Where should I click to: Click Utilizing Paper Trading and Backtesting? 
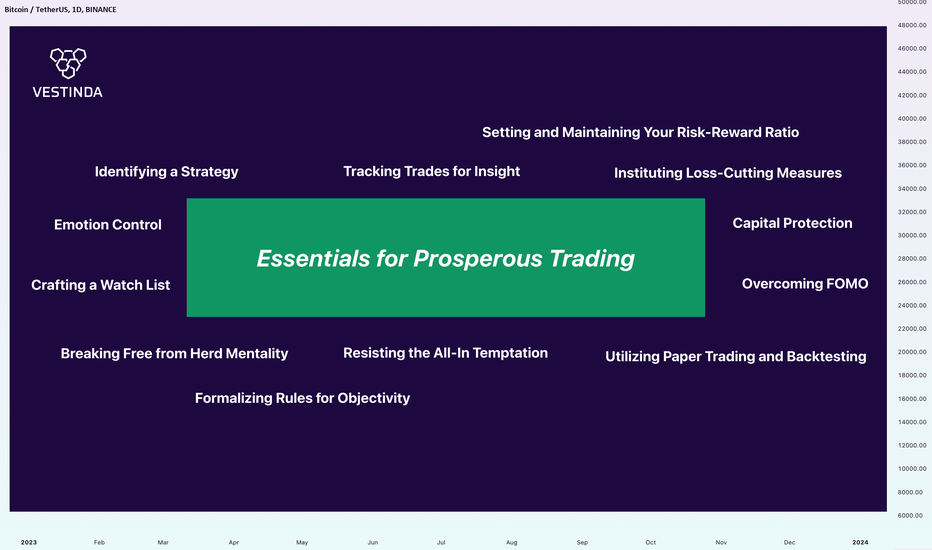pos(736,357)
